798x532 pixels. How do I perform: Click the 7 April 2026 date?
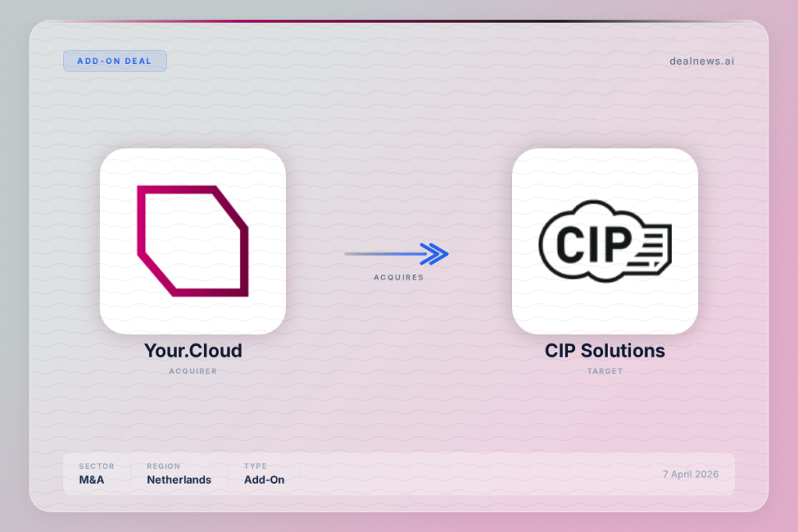(x=689, y=474)
